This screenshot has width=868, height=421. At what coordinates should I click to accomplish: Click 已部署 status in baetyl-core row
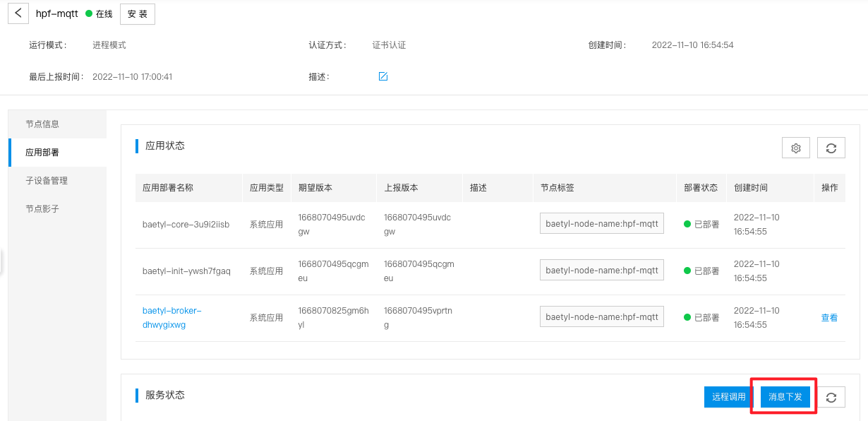[701, 225]
